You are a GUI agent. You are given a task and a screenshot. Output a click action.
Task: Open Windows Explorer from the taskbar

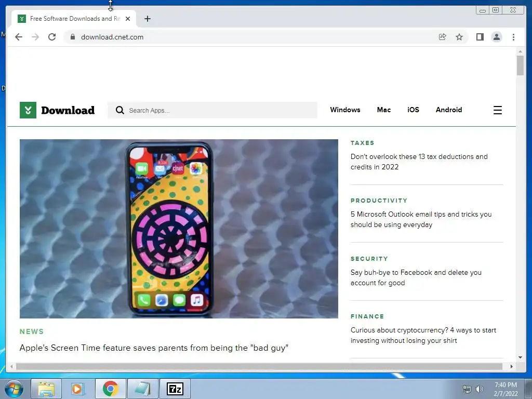click(x=46, y=389)
